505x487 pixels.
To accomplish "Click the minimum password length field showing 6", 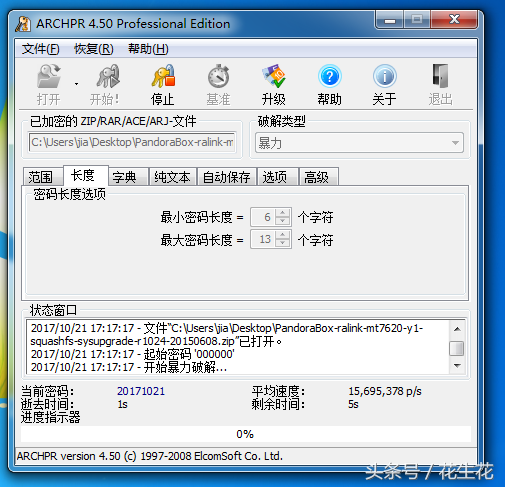I will click(263, 217).
